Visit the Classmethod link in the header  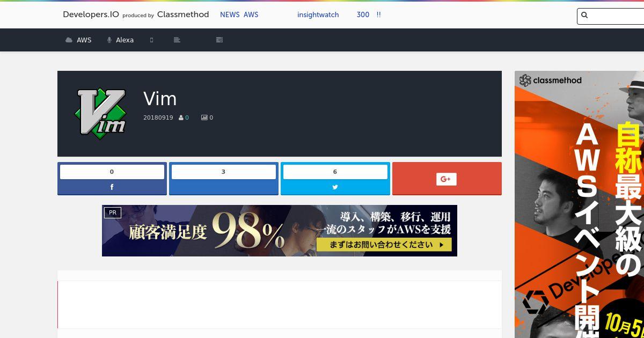(183, 14)
